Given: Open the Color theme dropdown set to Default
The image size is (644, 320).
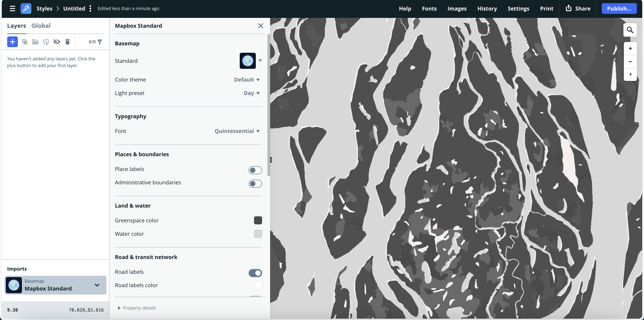Looking at the screenshot, I should [247, 79].
